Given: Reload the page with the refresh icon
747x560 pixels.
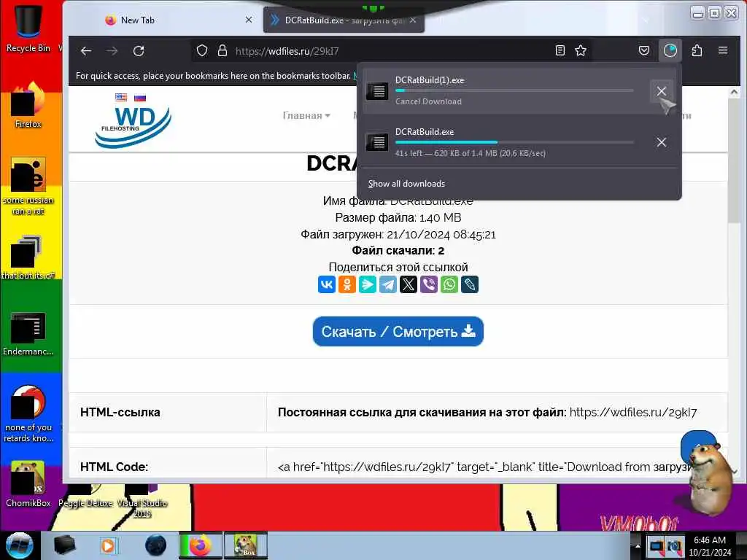Looking at the screenshot, I should tap(139, 51).
